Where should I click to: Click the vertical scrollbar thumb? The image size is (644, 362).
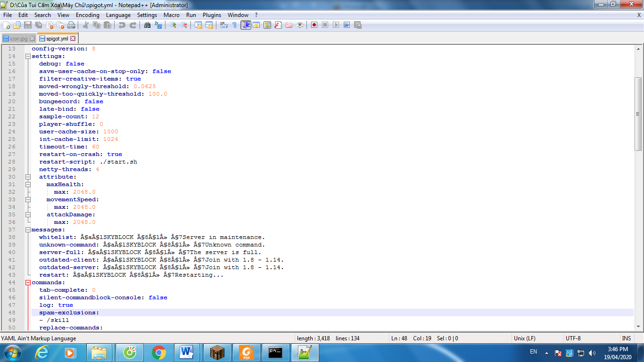pos(638,114)
